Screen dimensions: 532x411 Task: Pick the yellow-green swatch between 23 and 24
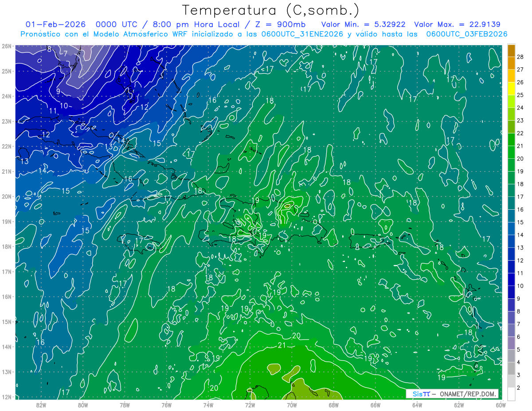click(511, 114)
